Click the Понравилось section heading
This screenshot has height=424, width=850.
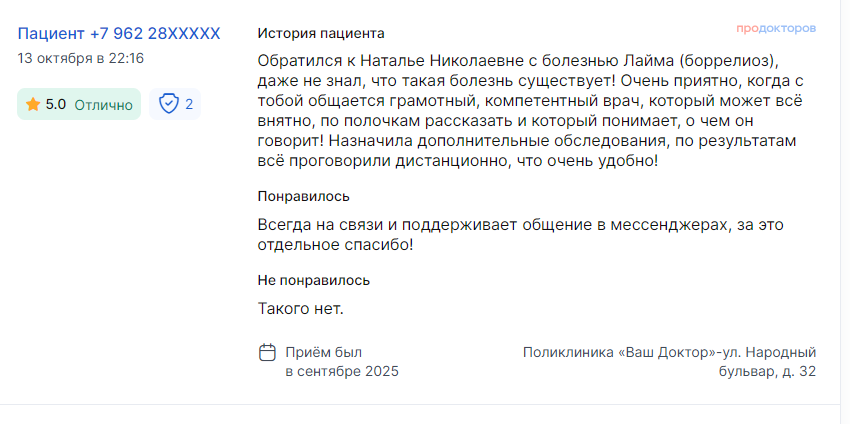pyautogui.click(x=303, y=196)
